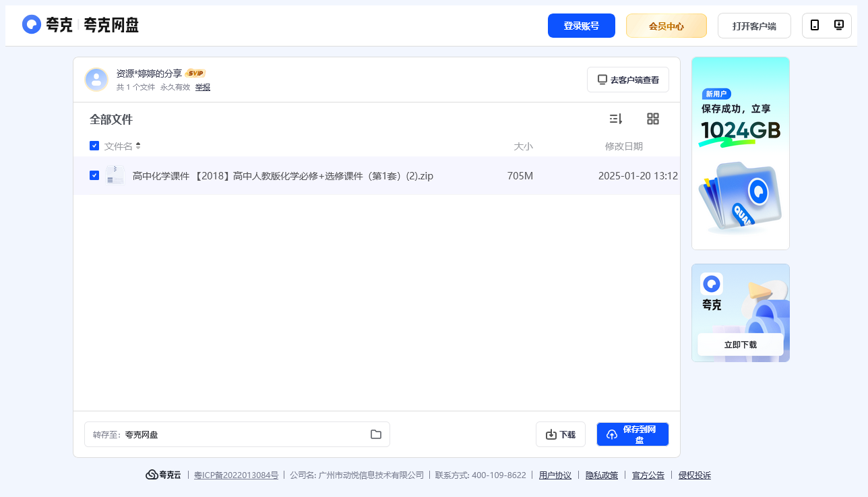
Task: Click the sharer name 资源*婷婷的分享
Action: (149, 73)
